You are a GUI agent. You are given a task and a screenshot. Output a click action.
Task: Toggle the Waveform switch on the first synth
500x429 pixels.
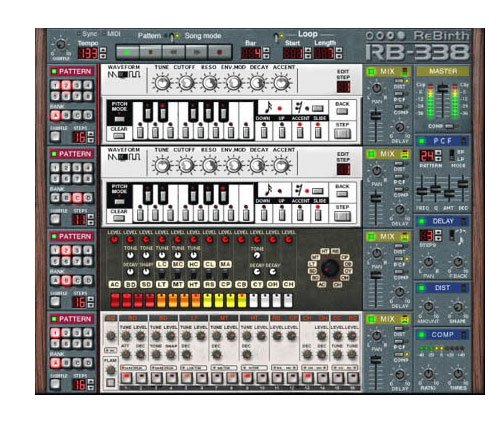124,74
